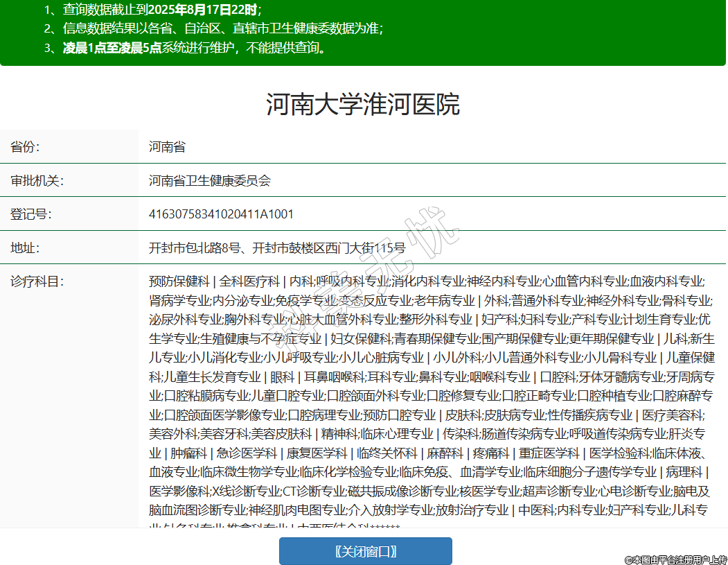Screen dimensions: 728x565
Task: Select the 省份 row label
Action: (25, 147)
